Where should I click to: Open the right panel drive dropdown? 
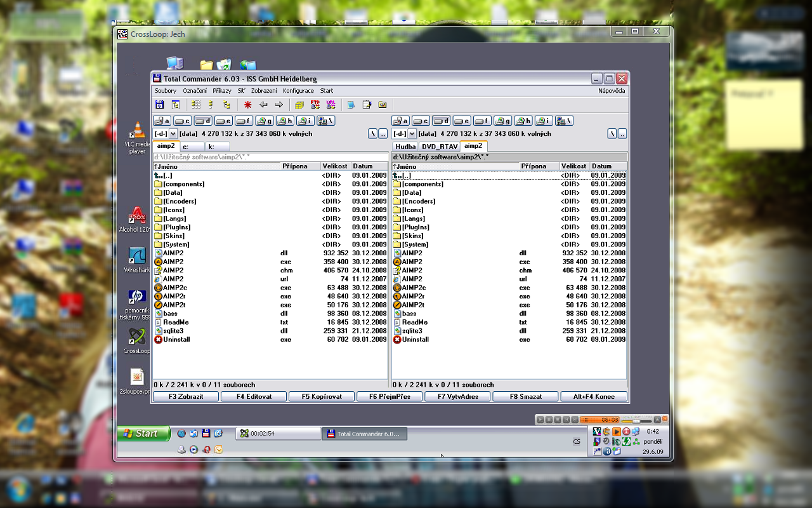(412, 134)
